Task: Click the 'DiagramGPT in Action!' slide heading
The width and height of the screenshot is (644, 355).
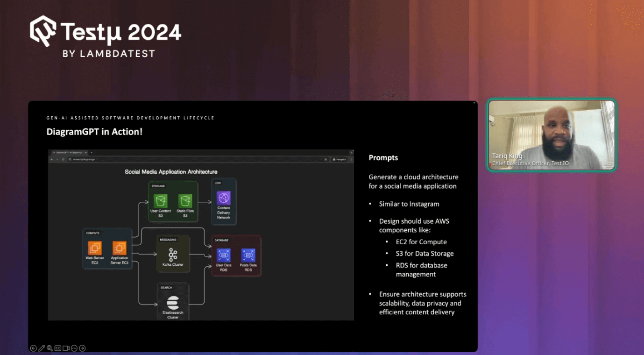Action: (94, 132)
